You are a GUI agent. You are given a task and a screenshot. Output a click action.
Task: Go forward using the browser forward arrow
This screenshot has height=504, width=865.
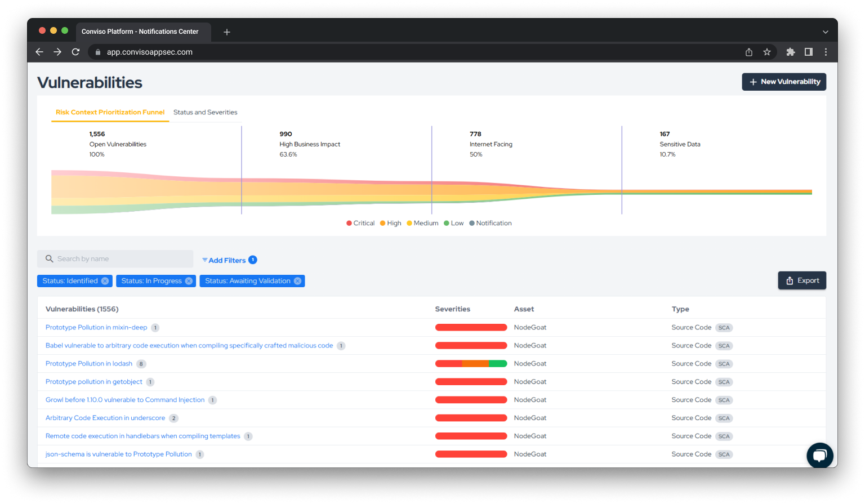[x=57, y=52]
